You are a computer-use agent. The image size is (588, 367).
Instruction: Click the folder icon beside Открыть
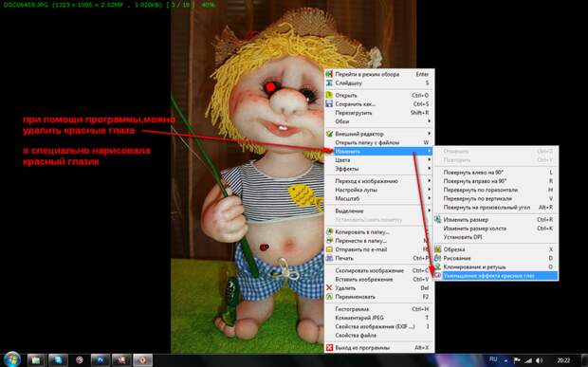(329, 95)
